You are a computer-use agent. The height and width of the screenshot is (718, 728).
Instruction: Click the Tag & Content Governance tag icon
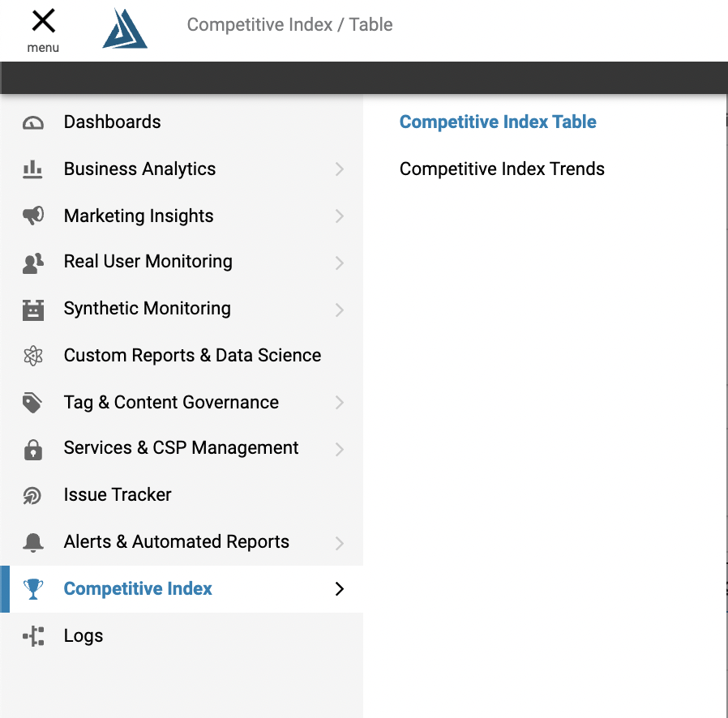pos(33,403)
